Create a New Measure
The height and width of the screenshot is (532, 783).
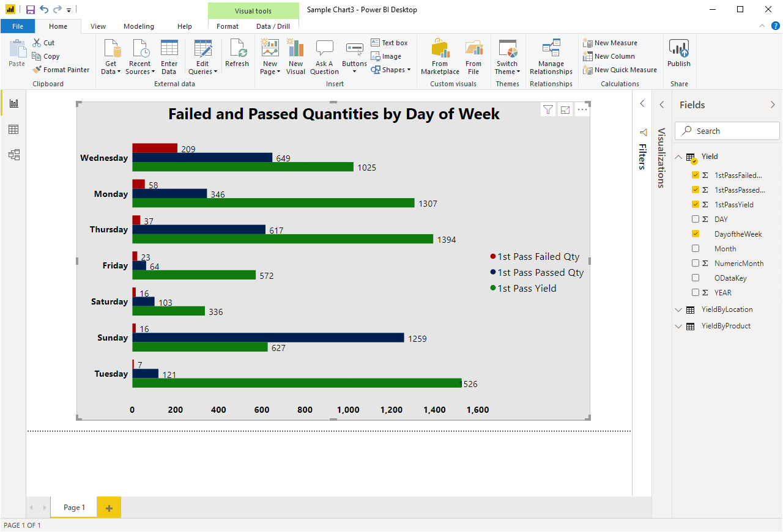pos(615,42)
